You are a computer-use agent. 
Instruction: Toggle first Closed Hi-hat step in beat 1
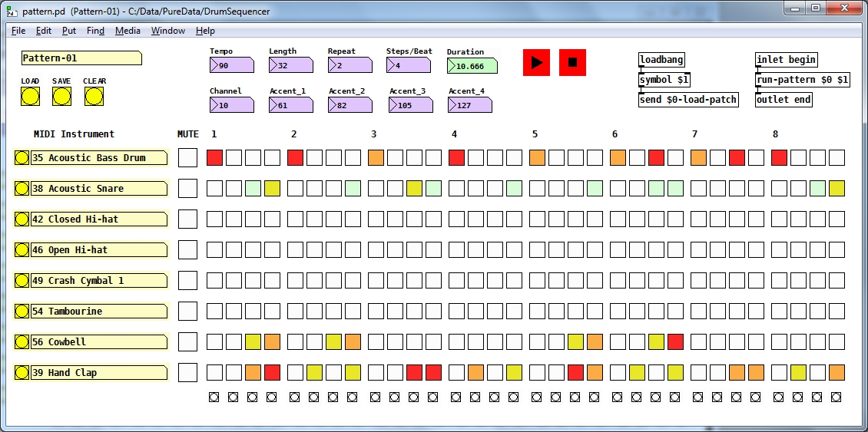[215, 219]
